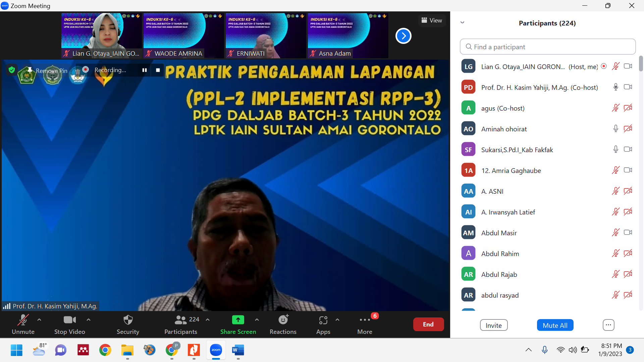Viewport: 644px width, 362px height.
Task: Pause the recording
Action: (145, 70)
